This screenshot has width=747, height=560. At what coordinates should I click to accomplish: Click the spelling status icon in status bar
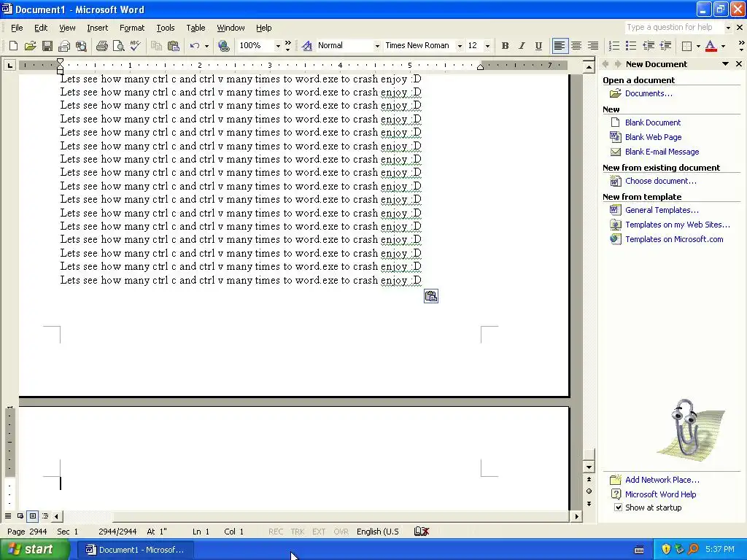tap(421, 532)
